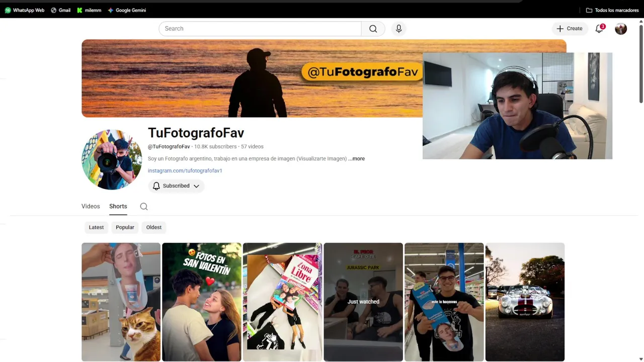Open the supermarket skateboard short

point(444,302)
